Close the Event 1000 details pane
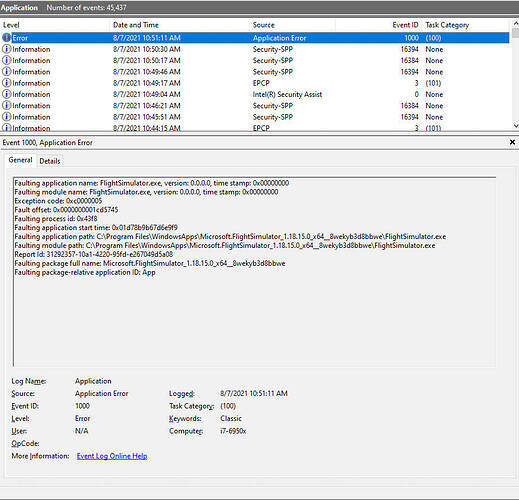The height and width of the screenshot is (500, 519). pyautogui.click(x=512, y=142)
